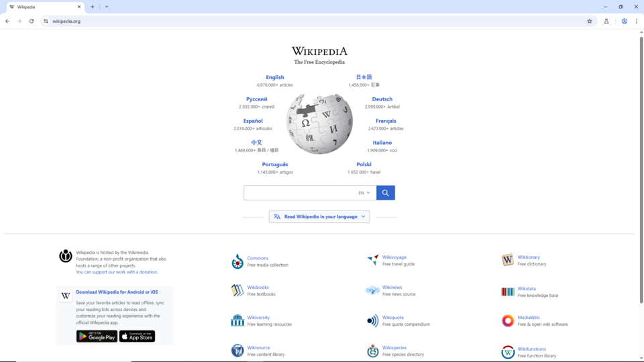Bookmark this page with star icon
The height and width of the screenshot is (362, 644).
590,21
